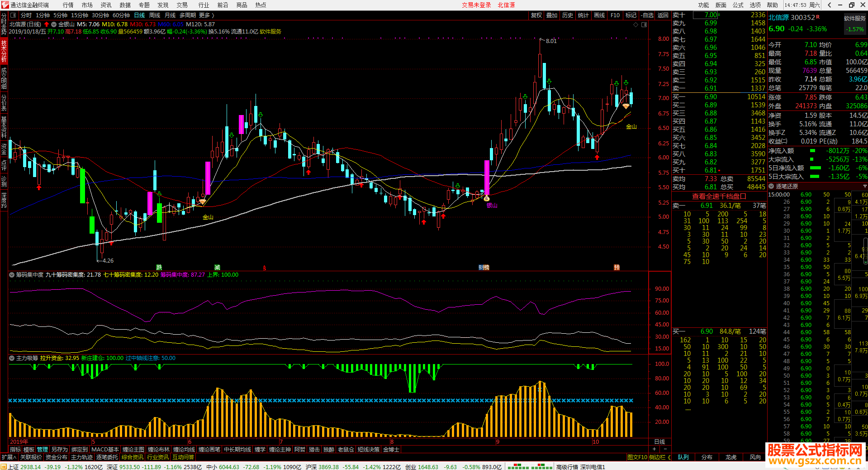Click the 银山 money-bag signal icon
868x470 pixels.
[487, 198]
